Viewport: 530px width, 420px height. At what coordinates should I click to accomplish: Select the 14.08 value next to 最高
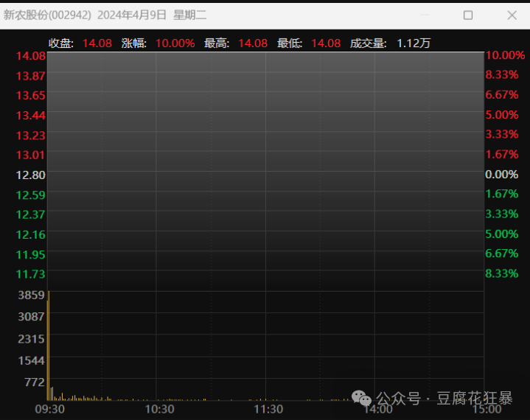pos(253,43)
